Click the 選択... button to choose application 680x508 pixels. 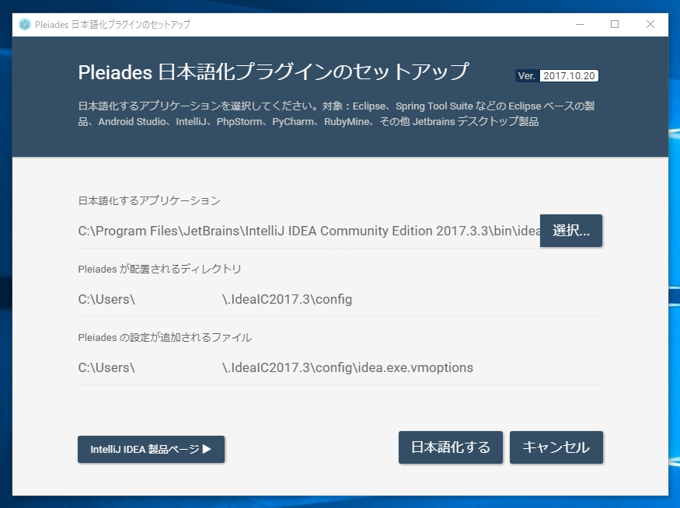[x=571, y=230]
